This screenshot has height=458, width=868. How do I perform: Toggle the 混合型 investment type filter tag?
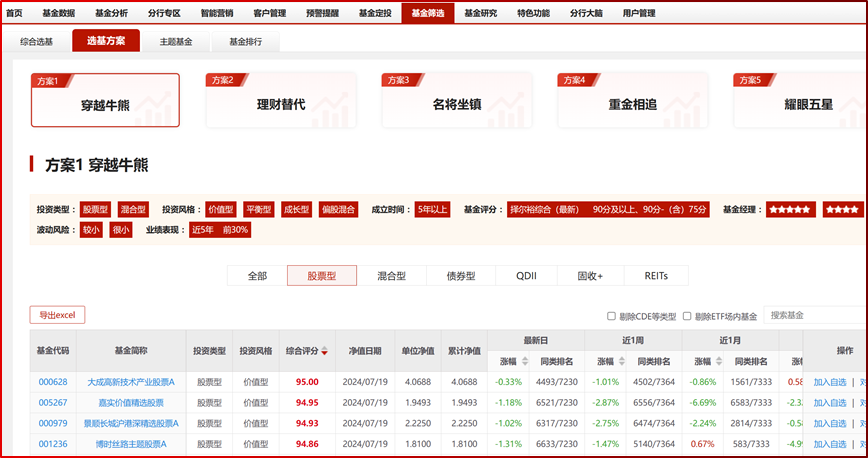tap(133, 209)
